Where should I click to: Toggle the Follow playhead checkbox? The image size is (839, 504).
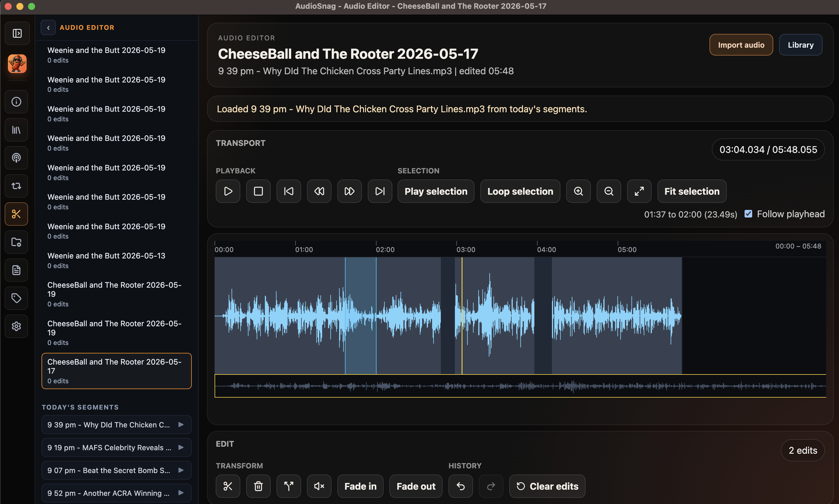click(x=748, y=214)
